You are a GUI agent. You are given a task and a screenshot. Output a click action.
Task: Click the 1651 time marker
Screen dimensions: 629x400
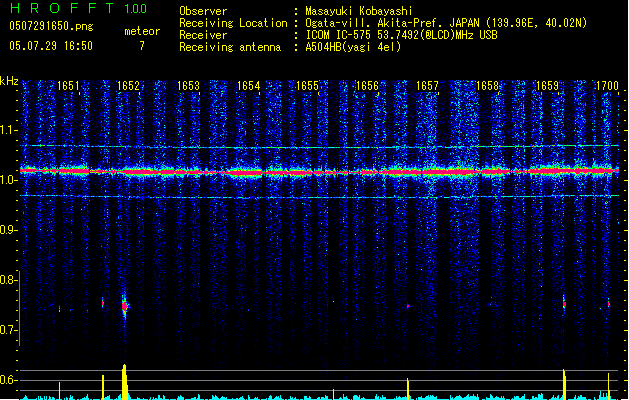[68, 86]
